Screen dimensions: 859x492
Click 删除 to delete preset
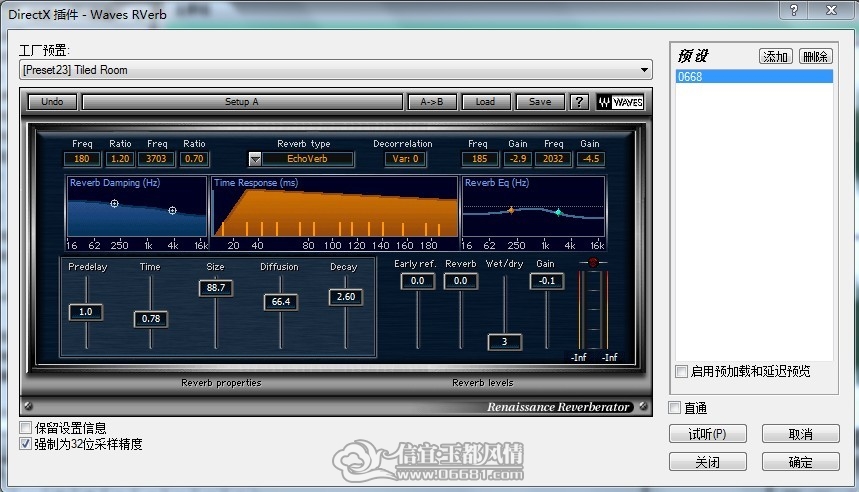[816, 56]
